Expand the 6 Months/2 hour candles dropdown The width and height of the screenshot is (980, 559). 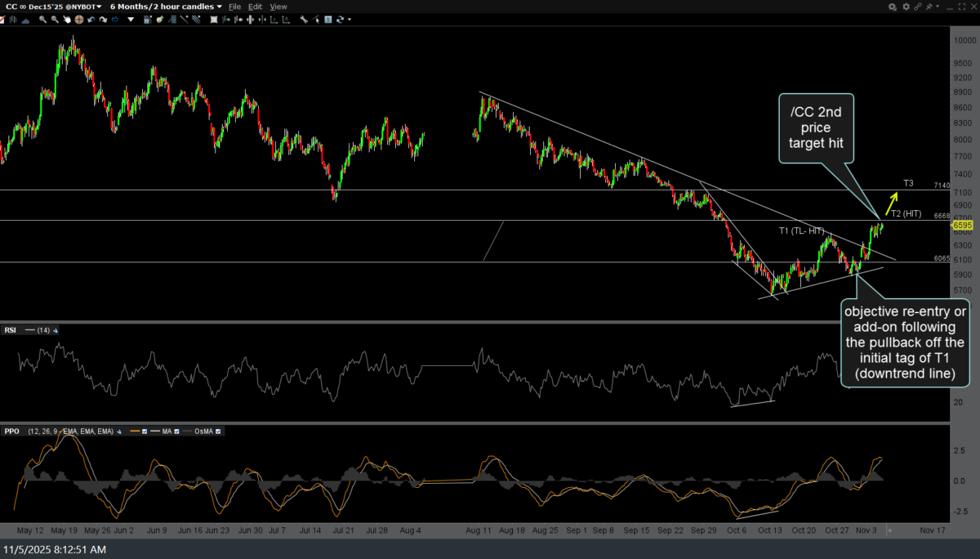166,7
